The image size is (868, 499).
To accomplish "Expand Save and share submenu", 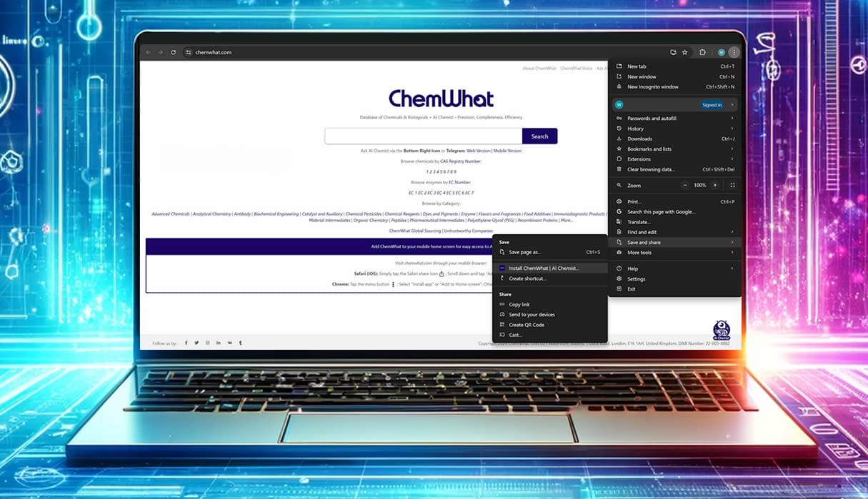I will [674, 243].
